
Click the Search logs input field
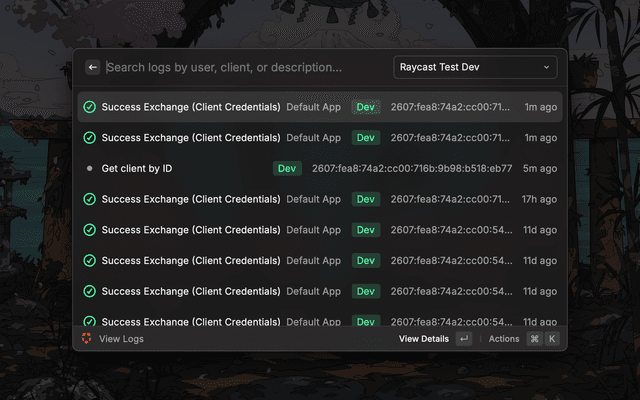240,68
